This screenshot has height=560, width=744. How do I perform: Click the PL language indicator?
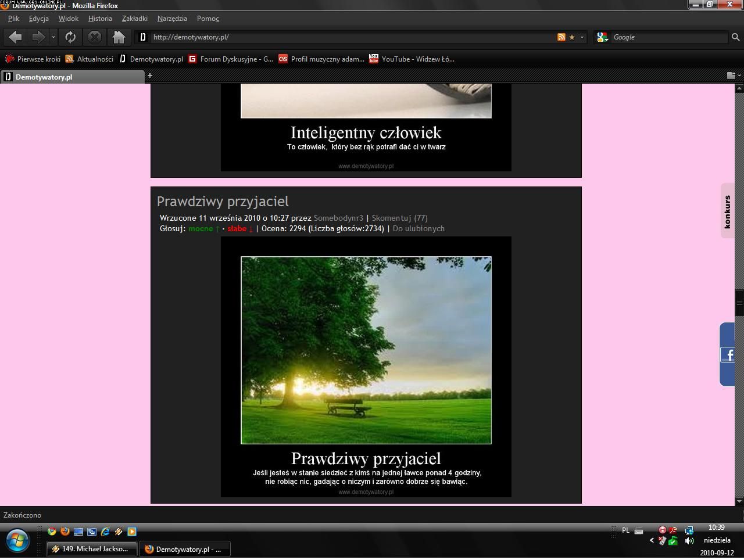tap(625, 530)
